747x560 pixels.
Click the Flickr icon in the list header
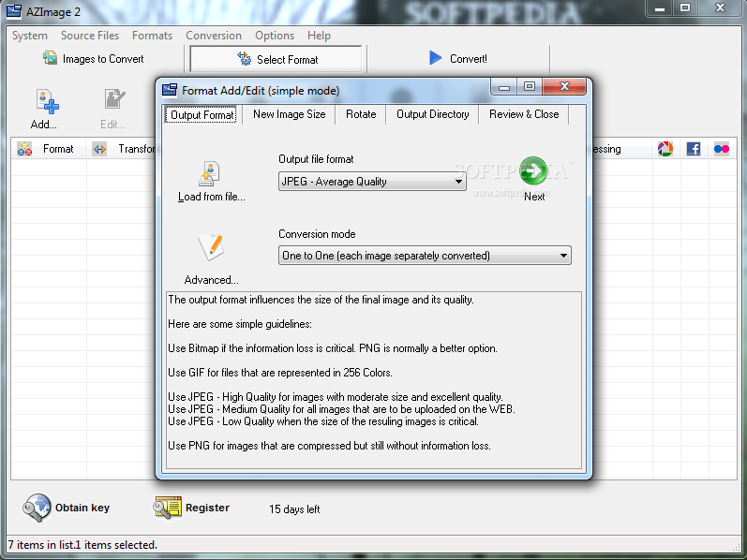point(722,149)
